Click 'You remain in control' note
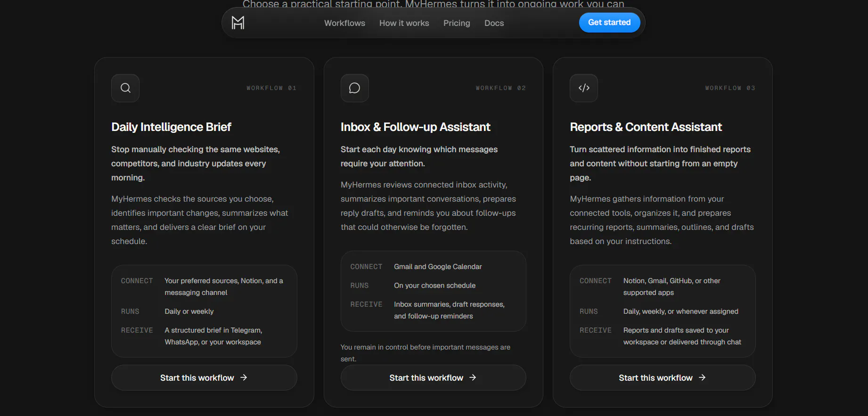868x416 pixels. [x=426, y=353]
